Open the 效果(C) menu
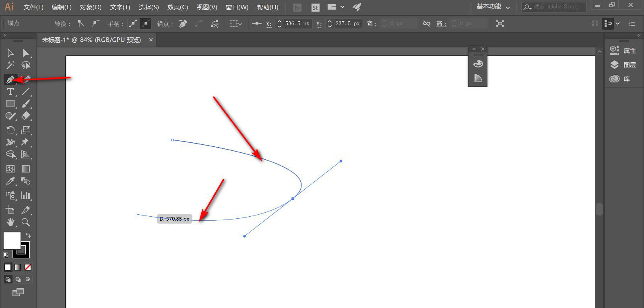Image resolution: width=644 pixels, height=308 pixels. [x=178, y=7]
